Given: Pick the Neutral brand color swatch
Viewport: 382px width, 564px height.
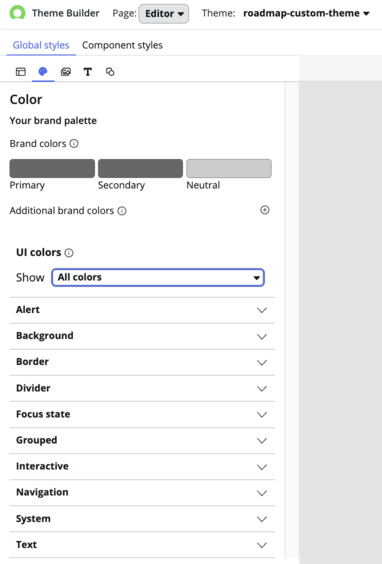Looking at the screenshot, I should coord(229,168).
